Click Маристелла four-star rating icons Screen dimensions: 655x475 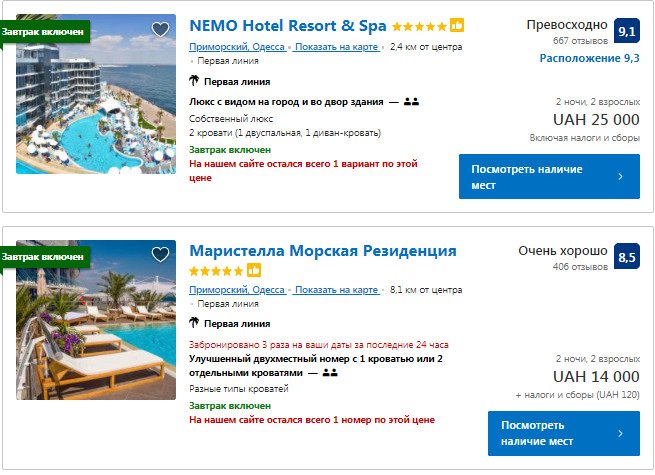pos(216,270)
